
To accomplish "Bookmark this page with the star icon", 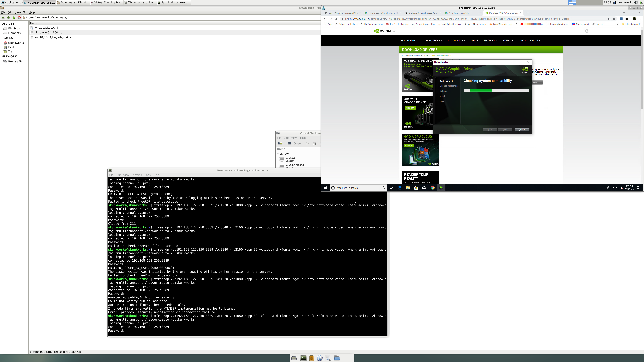I will click(x=614, y=19).
